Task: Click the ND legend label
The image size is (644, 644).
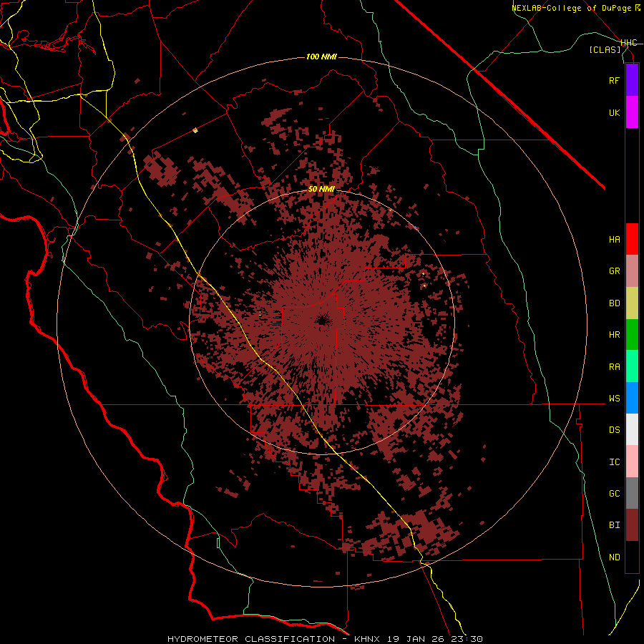Action: tap(614, 557)
